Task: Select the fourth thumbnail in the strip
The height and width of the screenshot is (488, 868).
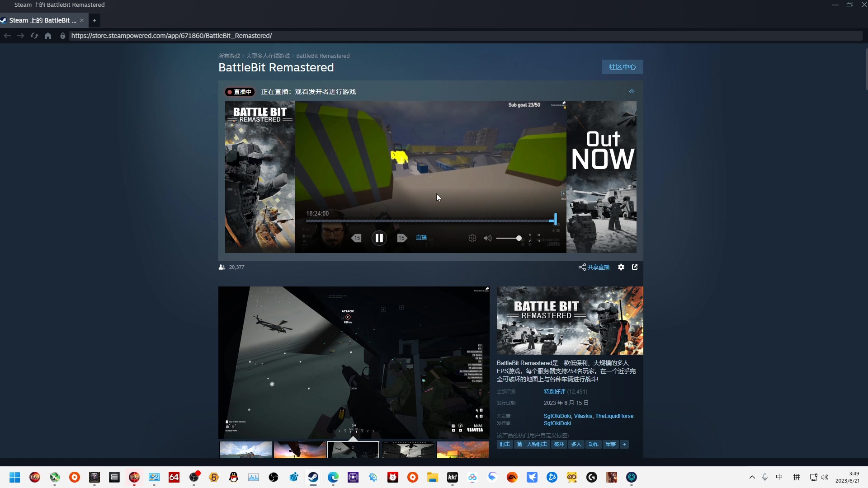Action: (x=408, y=450)
